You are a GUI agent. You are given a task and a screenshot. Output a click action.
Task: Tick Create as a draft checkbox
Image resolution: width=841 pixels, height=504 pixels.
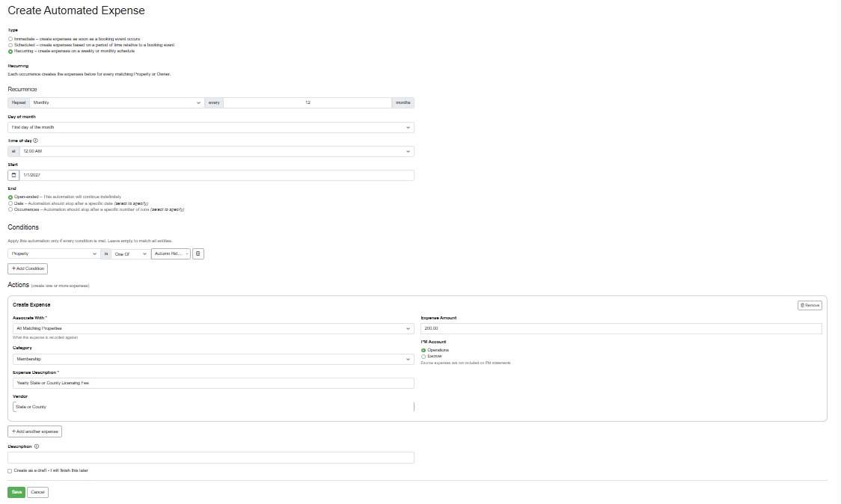(x=10, y=471)
